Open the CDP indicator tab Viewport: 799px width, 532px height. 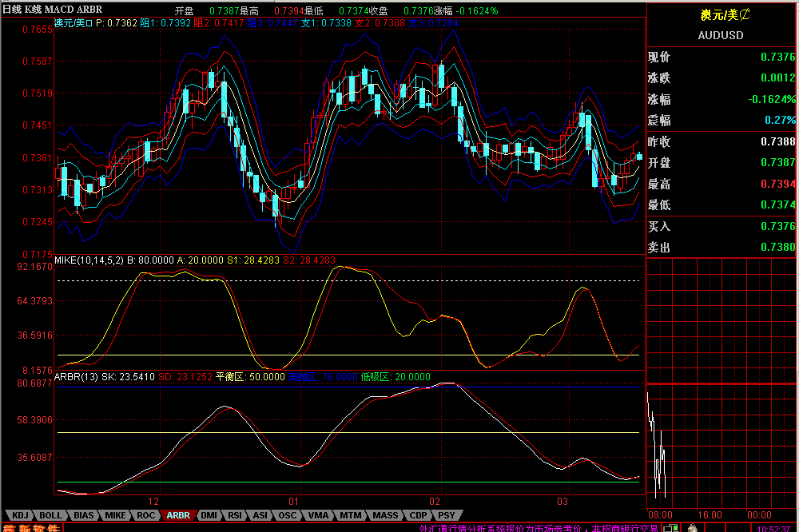tap(418, 515)
